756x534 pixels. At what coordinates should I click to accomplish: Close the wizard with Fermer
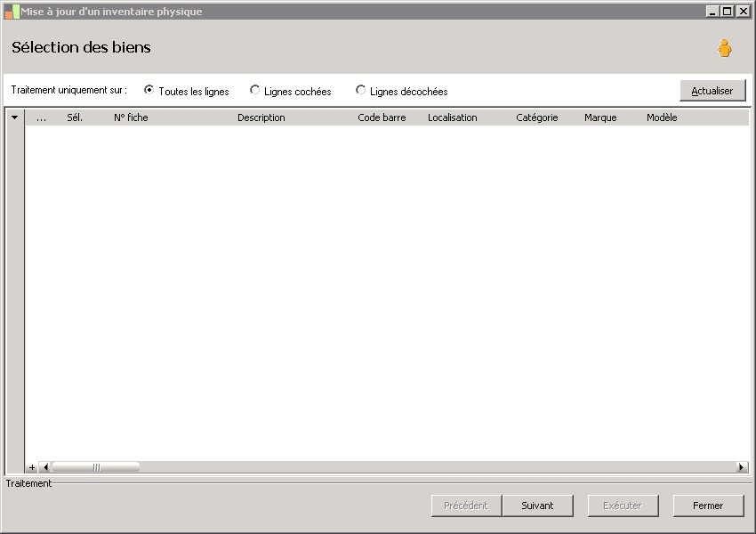tap(708, 506)
